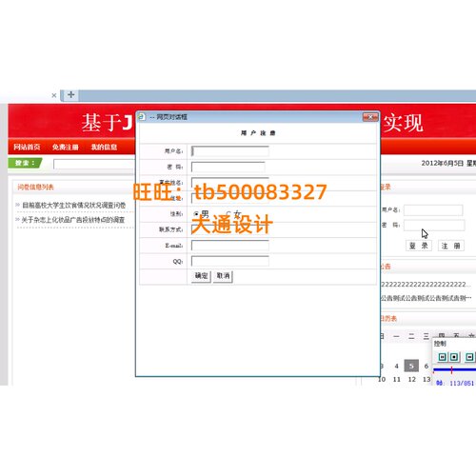Image resolution: width=476 pixels, height=476 pixels.
Task: Select day 12 in the calendar
Action: pyautogui.click(x=411, y=379)
